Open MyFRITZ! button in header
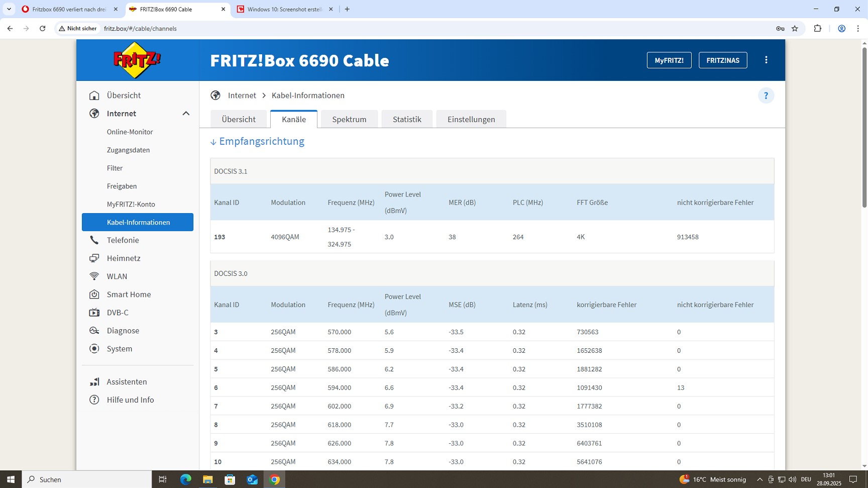868x488 pixels. (x=669, y=60)
